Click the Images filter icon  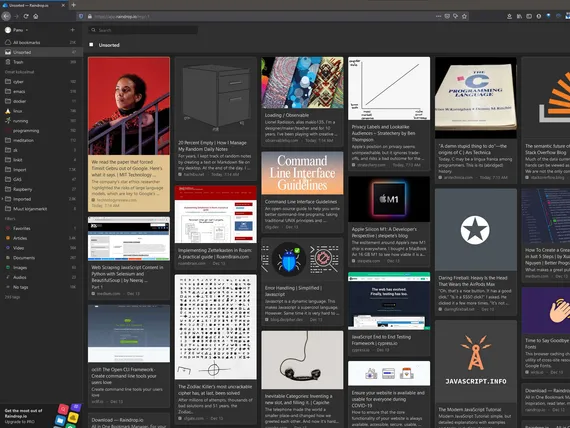click(8, 267)
